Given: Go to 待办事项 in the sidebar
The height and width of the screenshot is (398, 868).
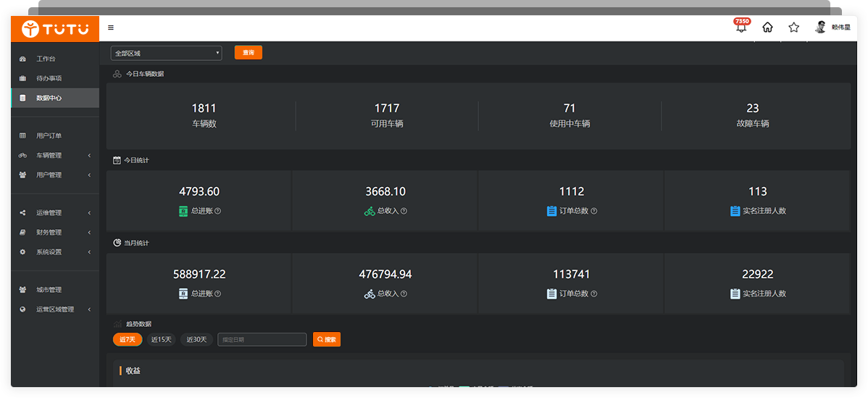Looking at the screenshot, I should pos(49,78).
